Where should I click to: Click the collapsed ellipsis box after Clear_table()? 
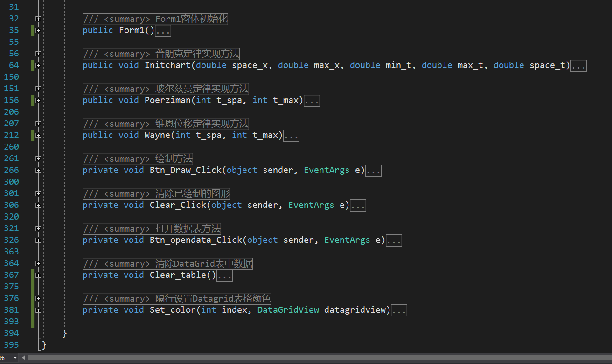(224, 275)
